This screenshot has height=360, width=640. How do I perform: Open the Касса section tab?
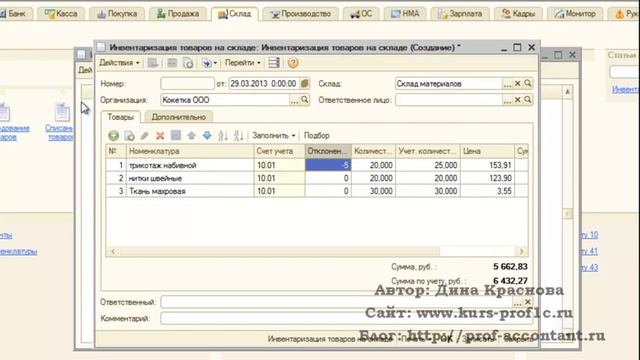(x=61, y=14)
